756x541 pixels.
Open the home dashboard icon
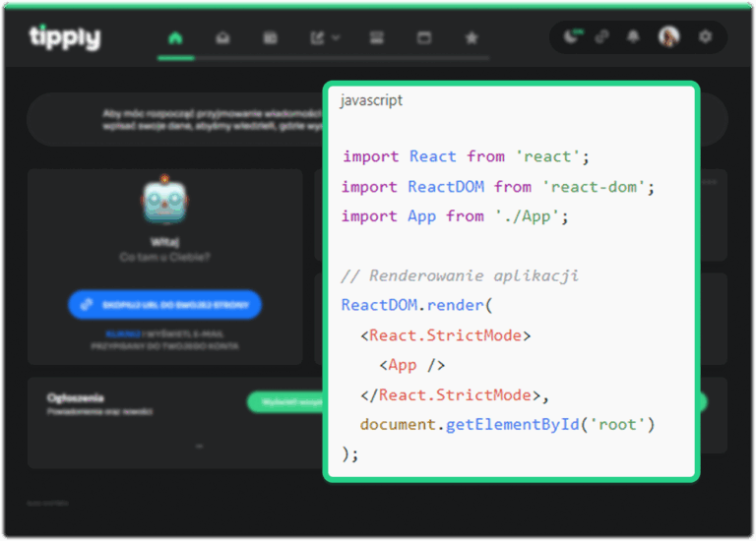(x=175, y=37)
